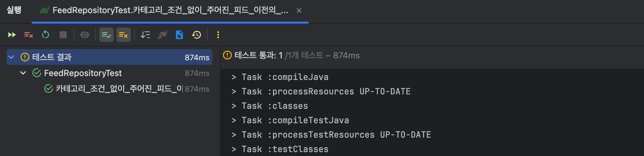Open the sort tests order icon
The height and width of the screenshot is (156, 644).
[x=145, y=35]
